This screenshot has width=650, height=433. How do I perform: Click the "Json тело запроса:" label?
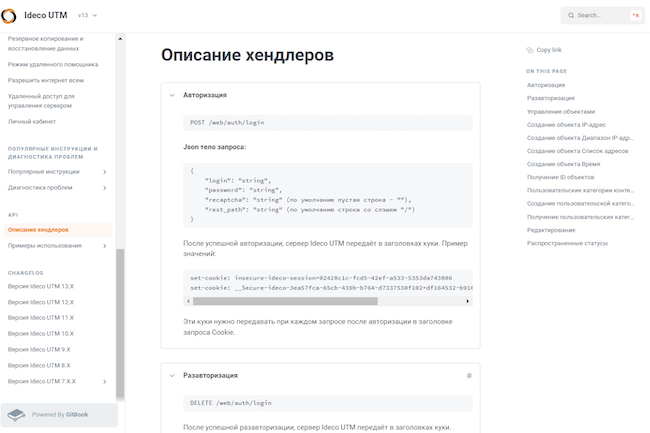click(215, 147)
